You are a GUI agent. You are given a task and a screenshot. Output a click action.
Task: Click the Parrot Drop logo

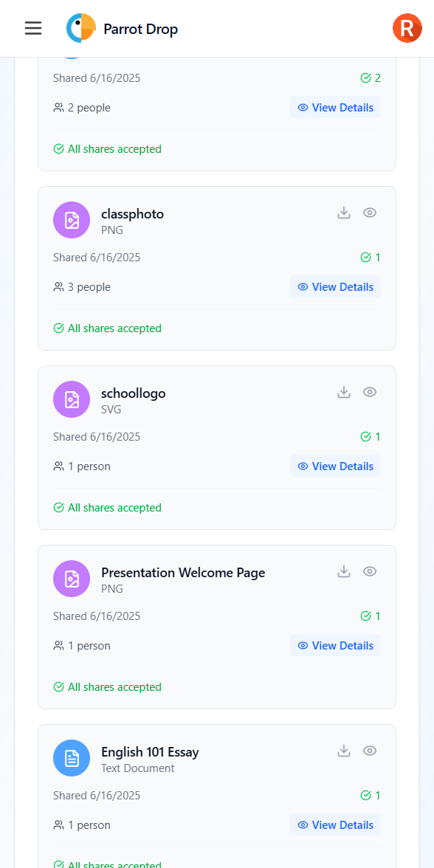click(x=122, y=28)
